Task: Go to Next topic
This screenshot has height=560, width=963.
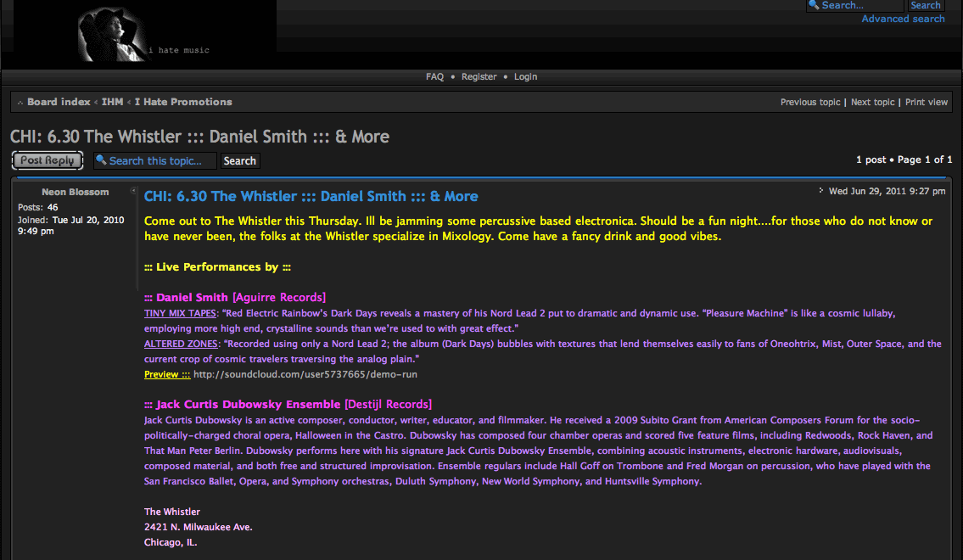Action: pos(873,102)
